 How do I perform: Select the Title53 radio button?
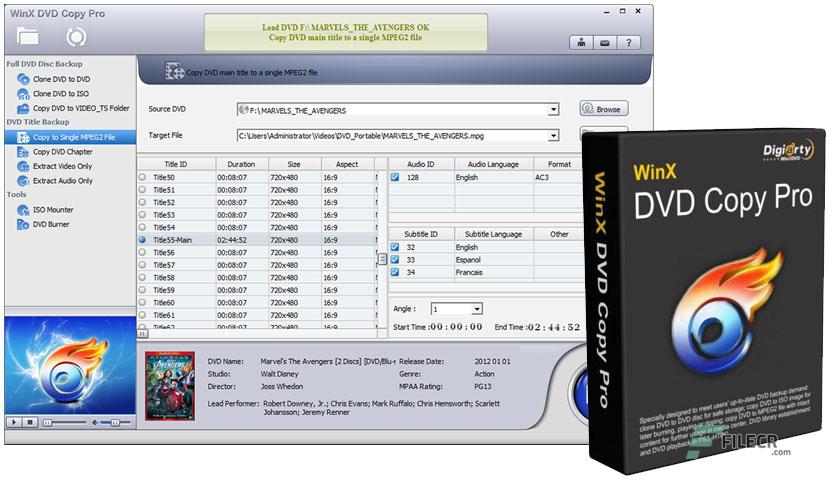pyautogui.click(x=142, y=214)
